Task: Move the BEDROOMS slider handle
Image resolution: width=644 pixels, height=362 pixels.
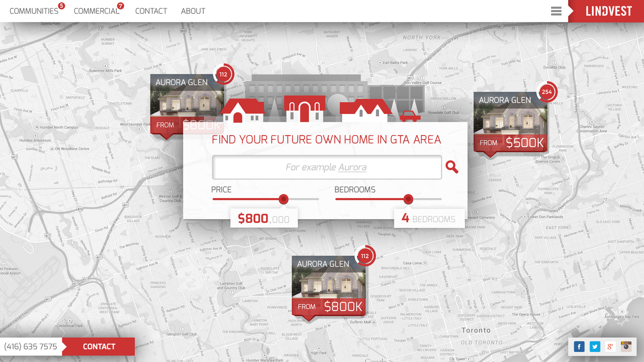Action: (x=408, y=198)
